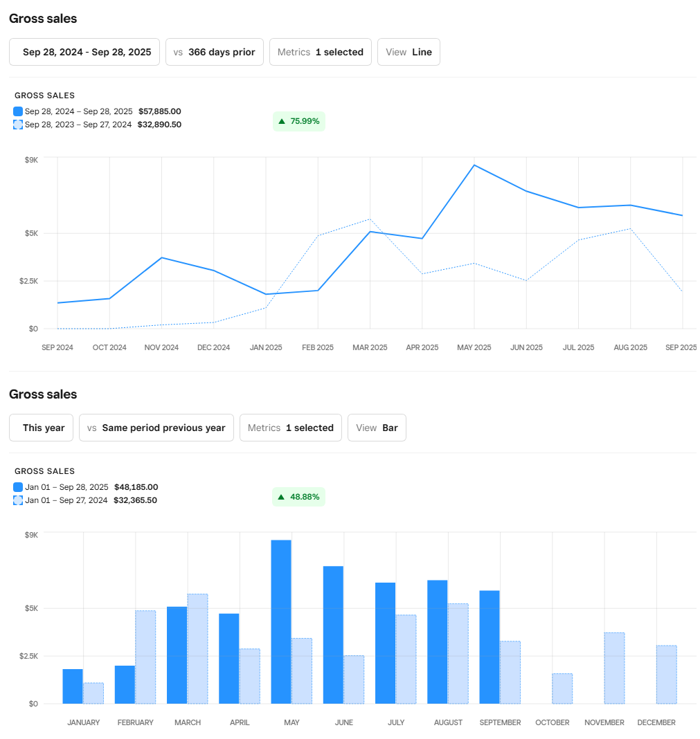Image resolution: width=700 pixels, height=739 pixels.
Task: Select the light blue December bar
Action: [x=666, y=674]
